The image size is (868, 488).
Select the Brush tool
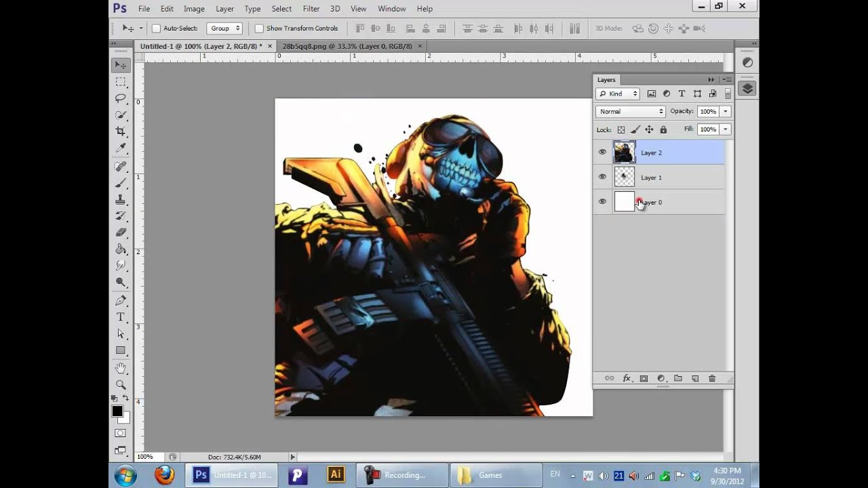click(x=121, y=183)
